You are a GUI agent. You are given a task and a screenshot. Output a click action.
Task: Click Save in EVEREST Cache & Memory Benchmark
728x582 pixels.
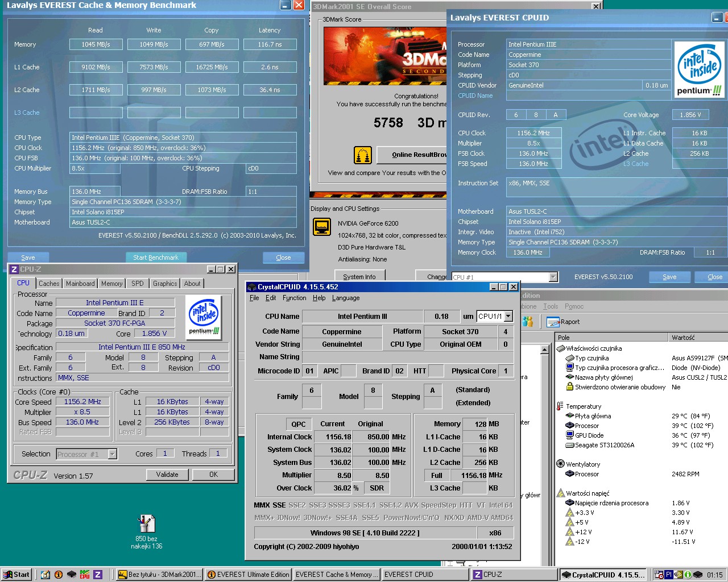click(28, 257)
